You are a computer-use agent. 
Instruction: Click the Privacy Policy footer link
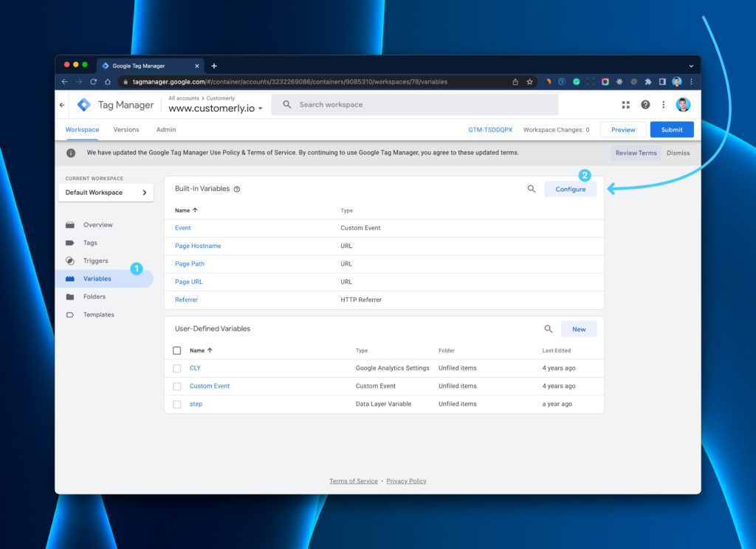[x=406, y=481]
